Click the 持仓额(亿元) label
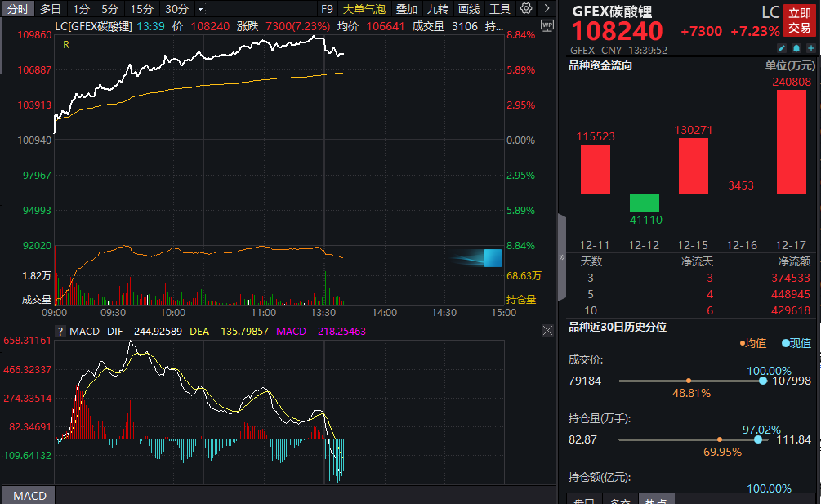Screen dimensions: 821x504 [x=600, y=477]
